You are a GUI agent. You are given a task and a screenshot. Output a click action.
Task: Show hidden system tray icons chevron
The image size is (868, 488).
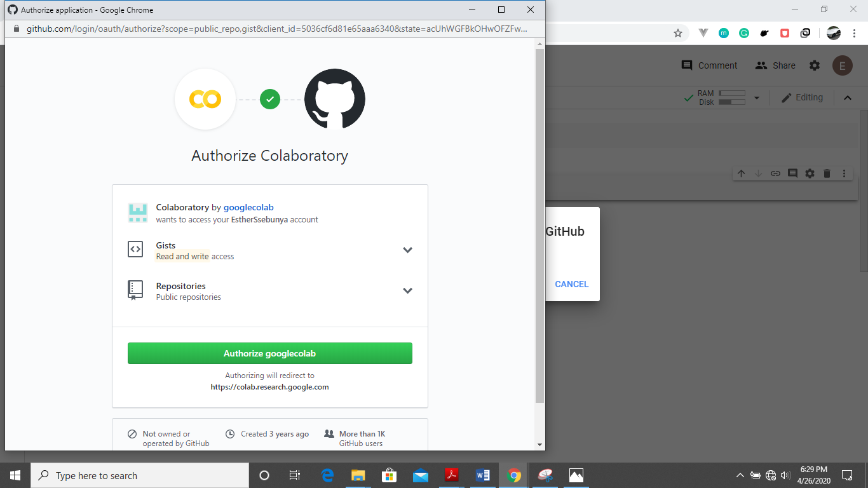[x=740, y=475]
